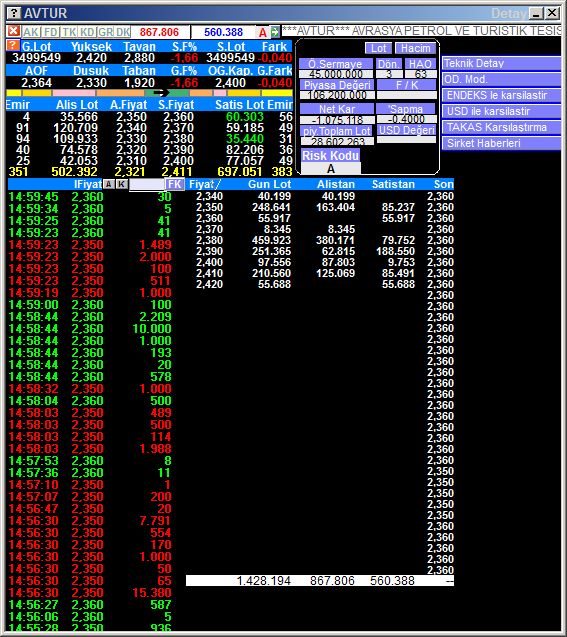Click the 'Sapma label

pos(405,109)
